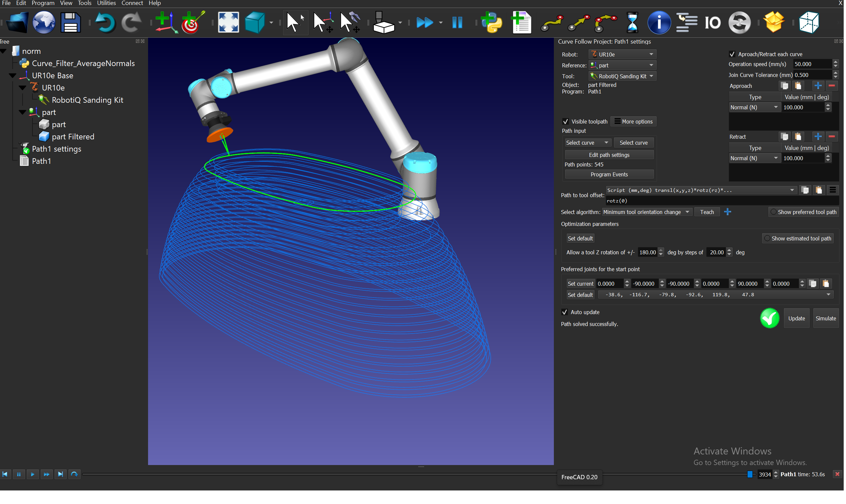
Task: Uncheck the Visible toolpath checkbox
Action: point(566,122)
